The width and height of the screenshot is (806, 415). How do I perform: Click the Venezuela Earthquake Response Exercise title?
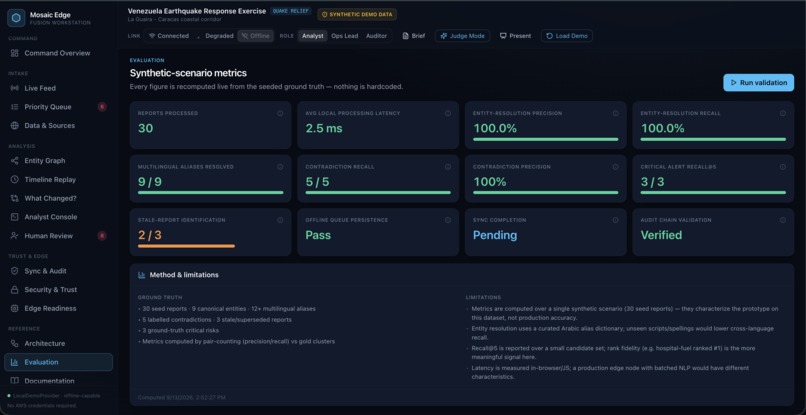tap(197, 11)
